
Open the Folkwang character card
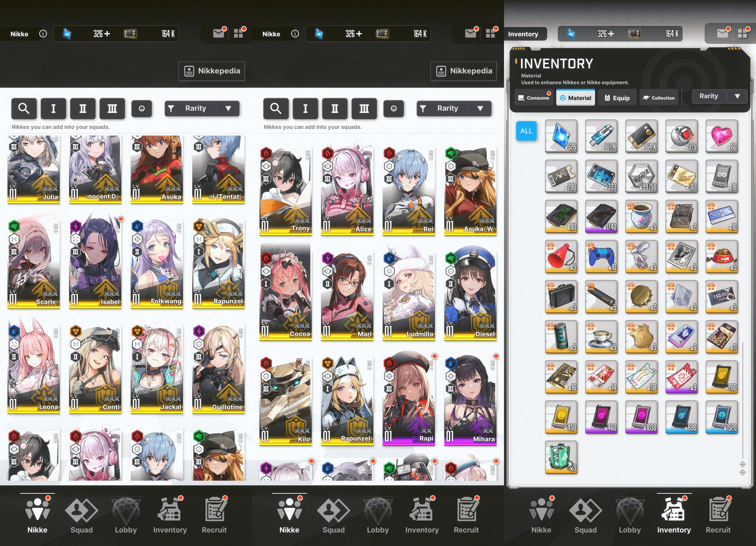(x=157, y=264)
